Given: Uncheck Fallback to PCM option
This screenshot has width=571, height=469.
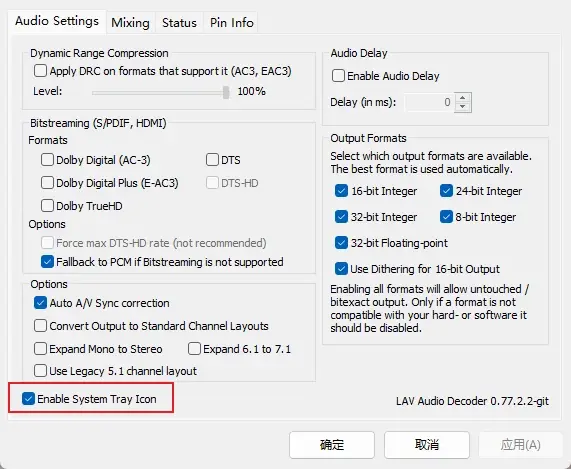Looking at the screenshot, I should (47, 262).
